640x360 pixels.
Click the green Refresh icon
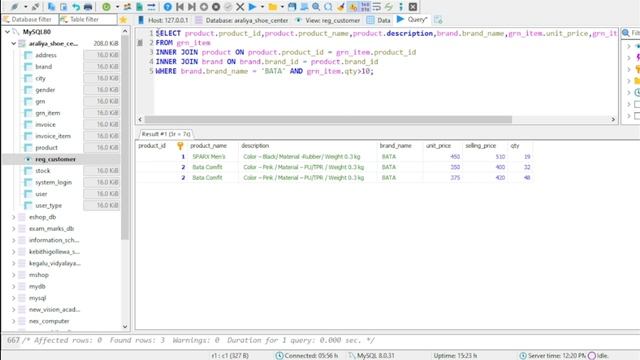106,7
